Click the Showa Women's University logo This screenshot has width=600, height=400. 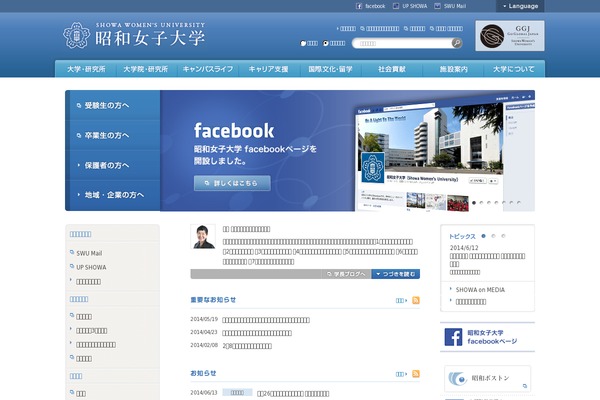click(x=134, y=36)
